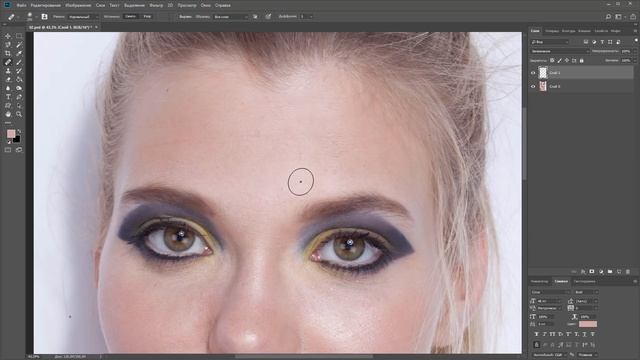Open healing brush mode dropdown in options bar

pyautogui.click(x=83, y=17)
